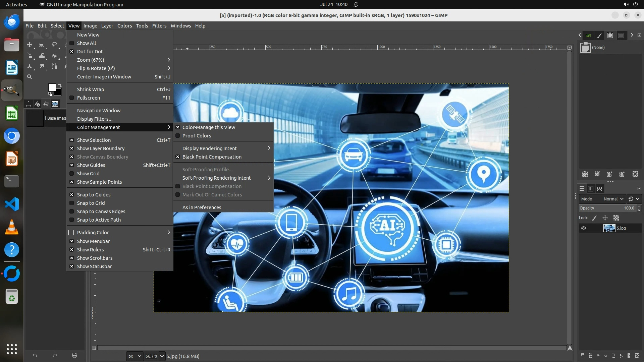Switch to the Channels tab icon
644x362 pixels.
pos(591,189)
